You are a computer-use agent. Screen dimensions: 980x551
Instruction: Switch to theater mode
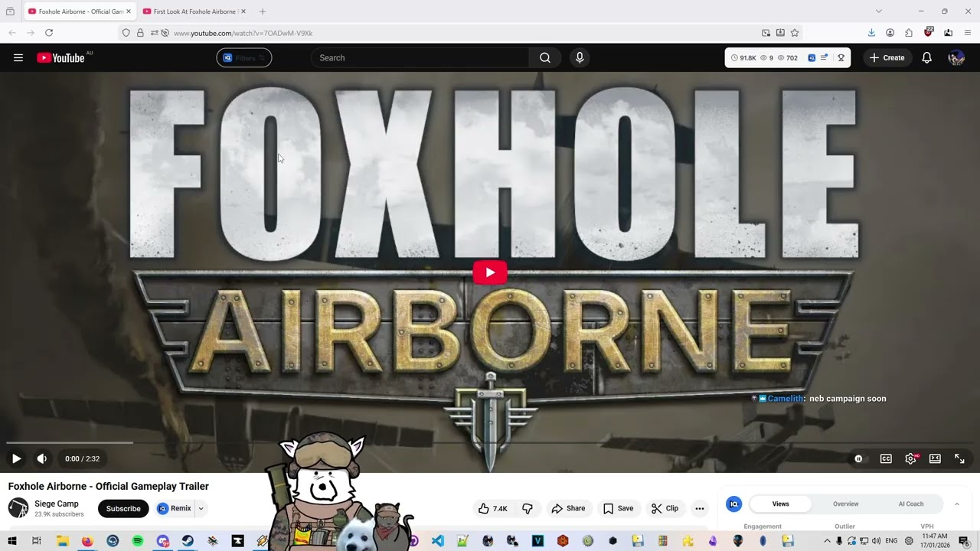click(935, 458)
